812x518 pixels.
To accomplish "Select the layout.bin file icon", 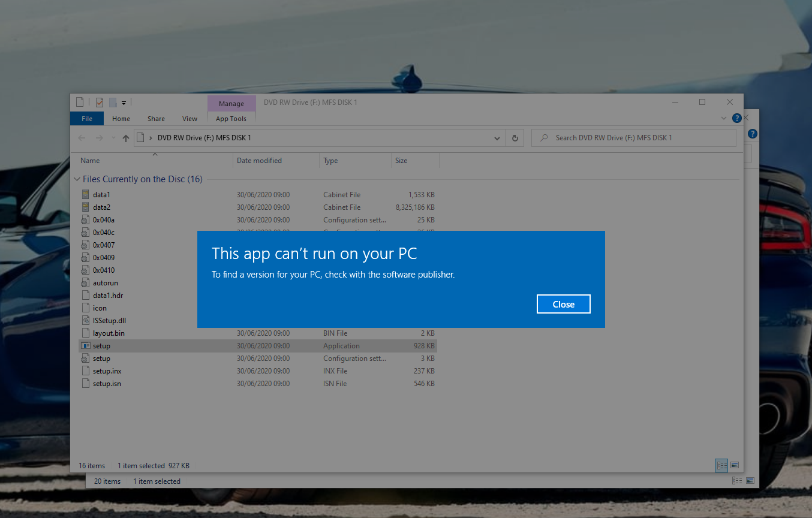I will point(85,333).
